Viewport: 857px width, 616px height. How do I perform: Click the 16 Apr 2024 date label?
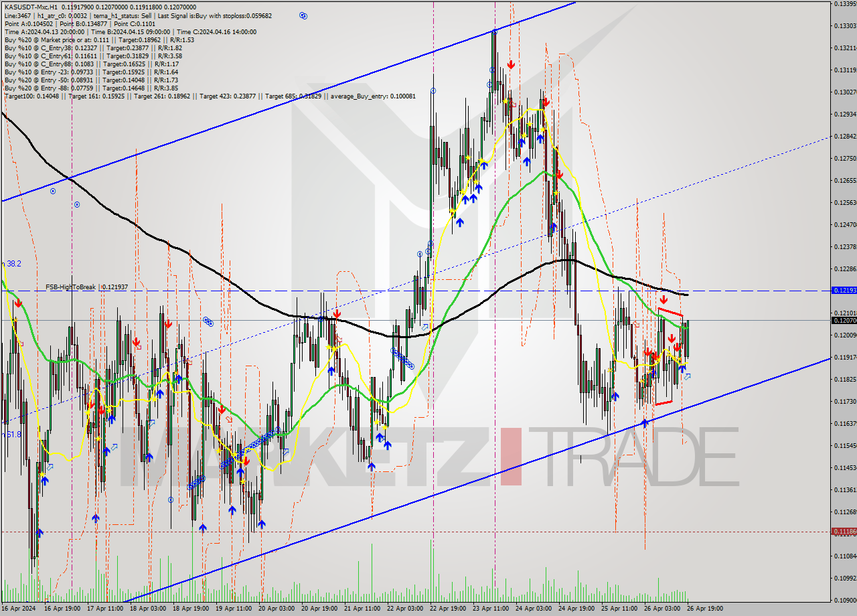click(17, 609)
